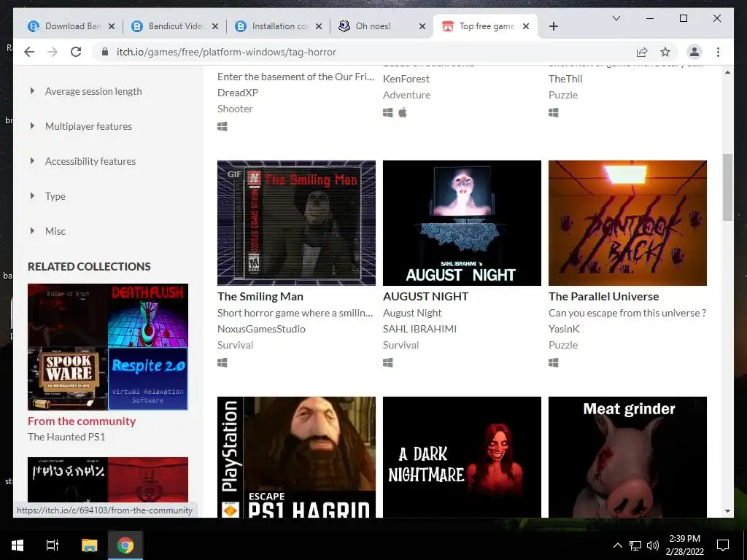
Task: Open the Haunted PS1 collection thumbnail collage
Action: coord(108,346)
